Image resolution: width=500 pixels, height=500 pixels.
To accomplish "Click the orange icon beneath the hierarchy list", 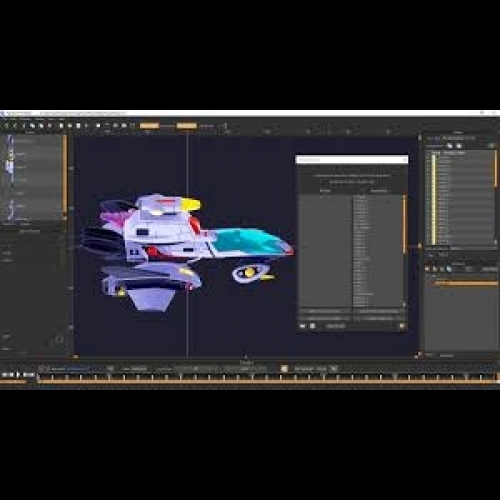I will pos(427,269).
